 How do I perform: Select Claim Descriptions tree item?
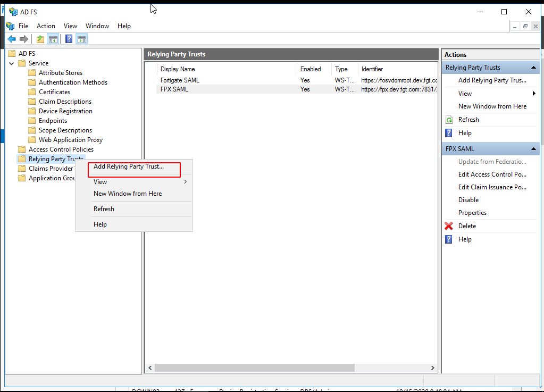[65, 102]
